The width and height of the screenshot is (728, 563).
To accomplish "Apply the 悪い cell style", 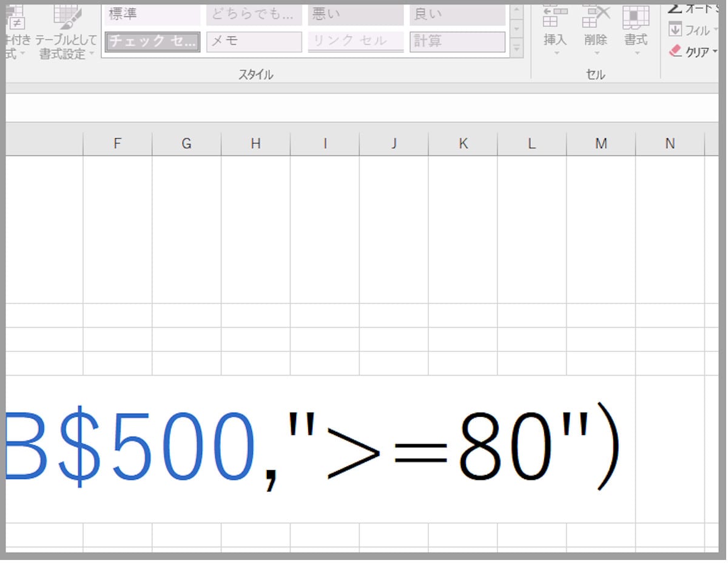I will (356, 15).
